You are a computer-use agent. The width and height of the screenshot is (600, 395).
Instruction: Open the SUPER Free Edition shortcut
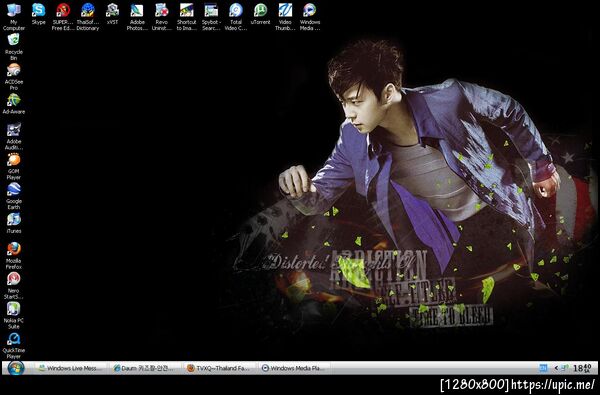pos(63,16)
